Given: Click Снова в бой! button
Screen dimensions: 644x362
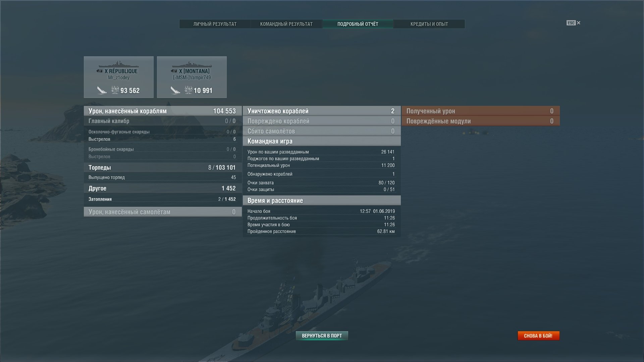Looking at the screenshot, I should (538, 336).
